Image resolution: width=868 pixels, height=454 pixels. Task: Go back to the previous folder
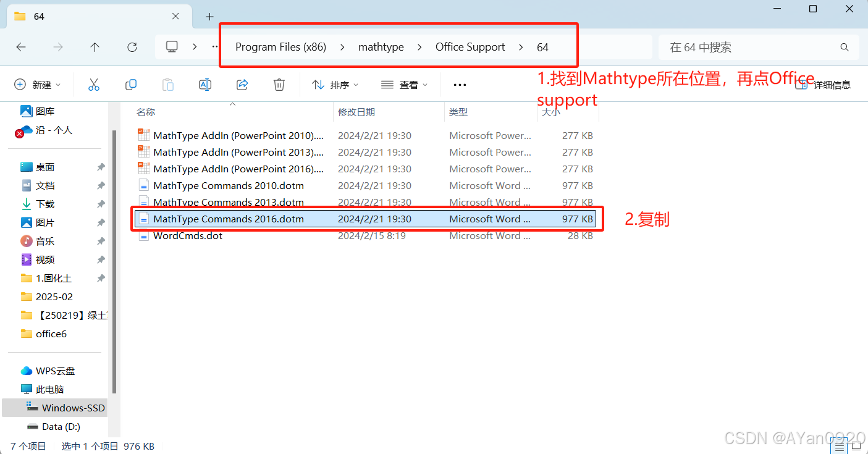[x=21, y=47]
